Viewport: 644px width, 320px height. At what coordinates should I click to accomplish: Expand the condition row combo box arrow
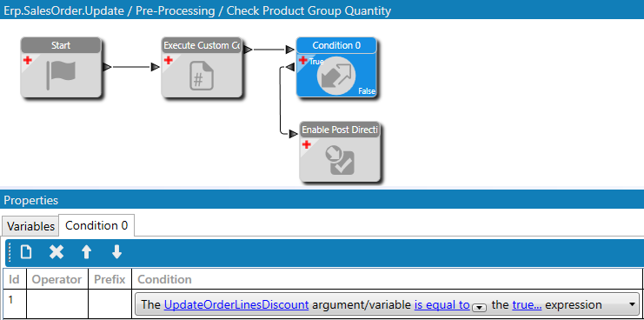tap(631, 304)
